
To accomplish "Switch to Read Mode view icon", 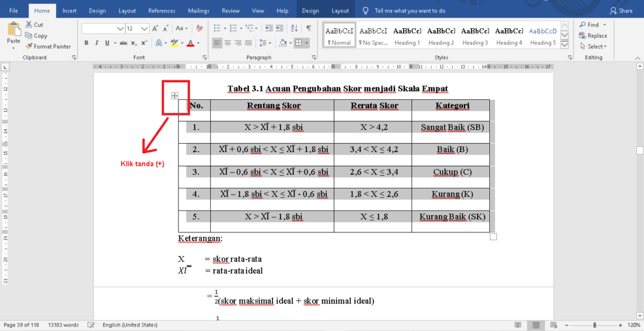I will click(518, 325).
